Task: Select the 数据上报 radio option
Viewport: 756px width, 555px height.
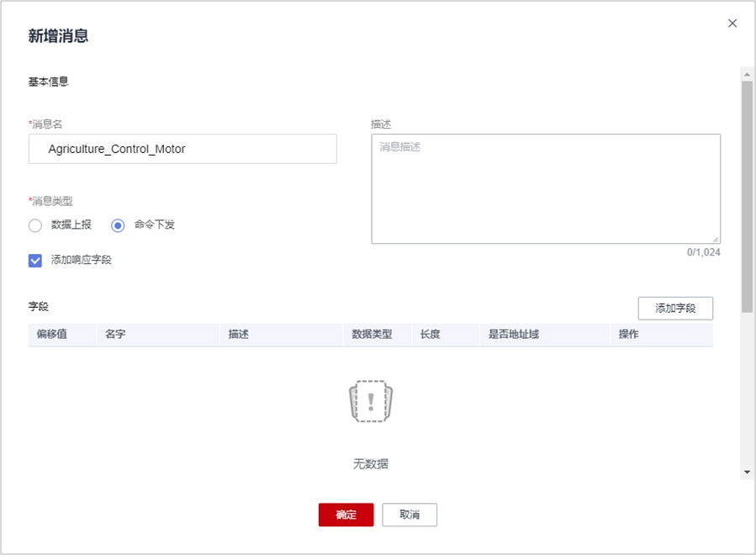Action: (x=34, y=225)
